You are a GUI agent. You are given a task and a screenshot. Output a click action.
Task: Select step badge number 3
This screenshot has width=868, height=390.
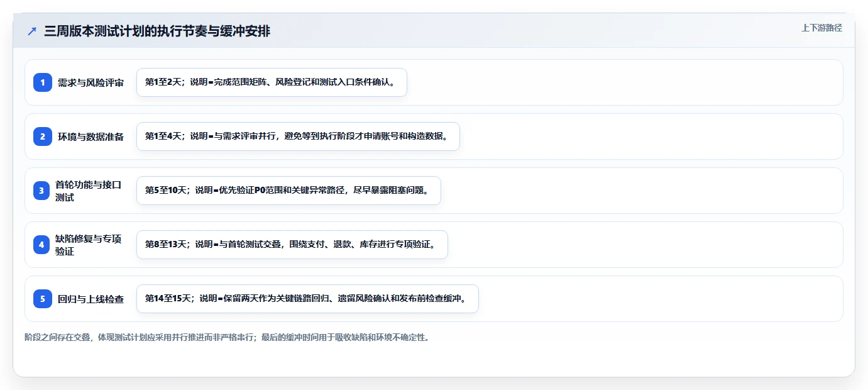[43, 191]
